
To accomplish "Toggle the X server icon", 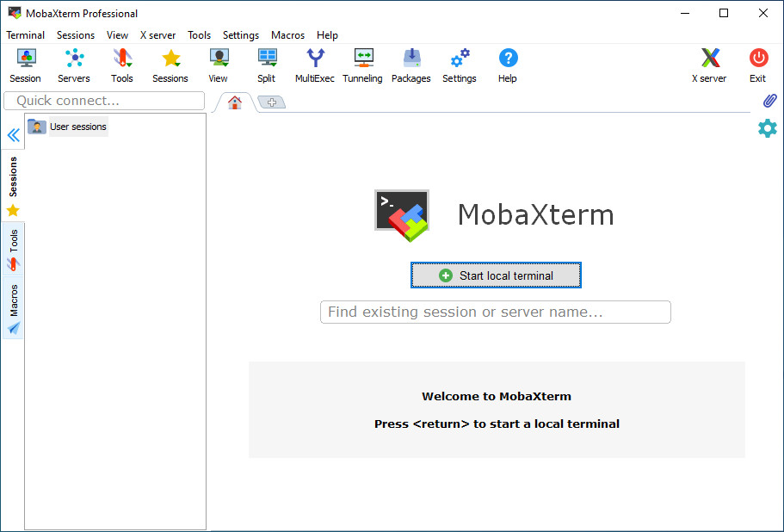I will 709,65.
